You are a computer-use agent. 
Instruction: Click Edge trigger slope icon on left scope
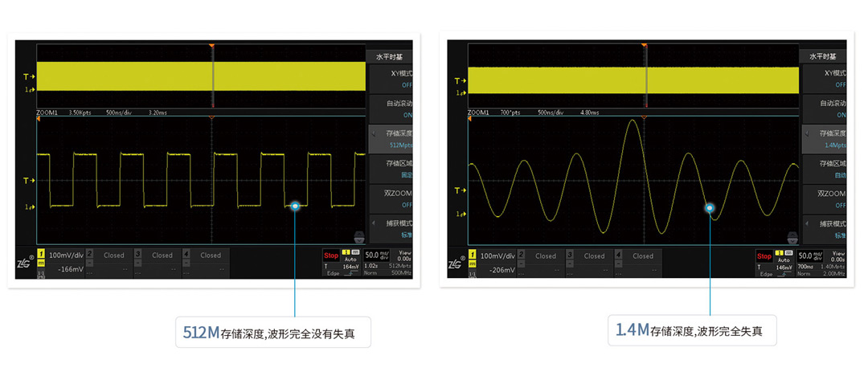click(x=351, y=273)
